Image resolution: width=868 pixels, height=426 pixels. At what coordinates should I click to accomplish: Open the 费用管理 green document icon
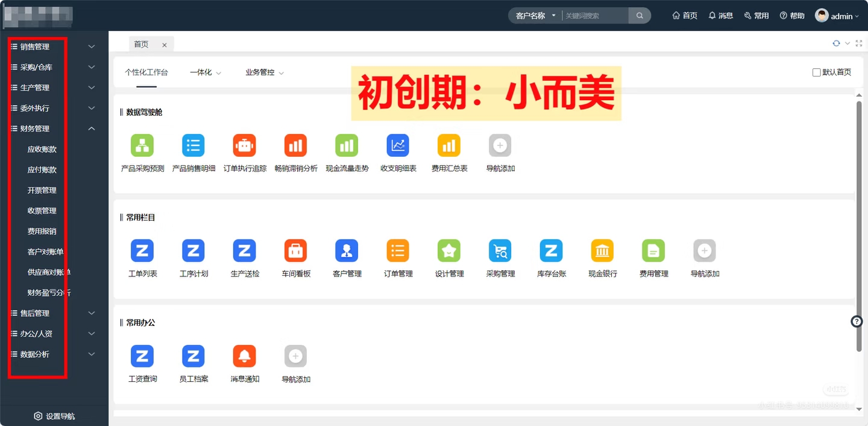coord(653,250)
